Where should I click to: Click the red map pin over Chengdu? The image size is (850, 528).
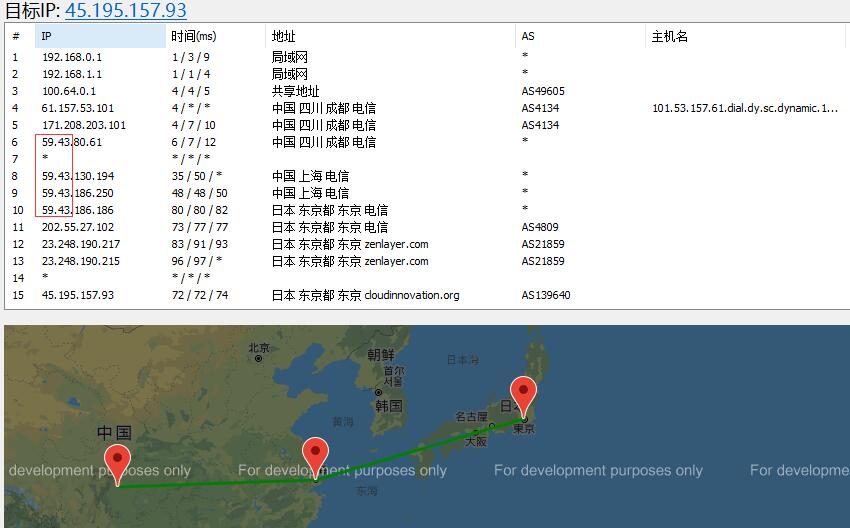(117, 465)
